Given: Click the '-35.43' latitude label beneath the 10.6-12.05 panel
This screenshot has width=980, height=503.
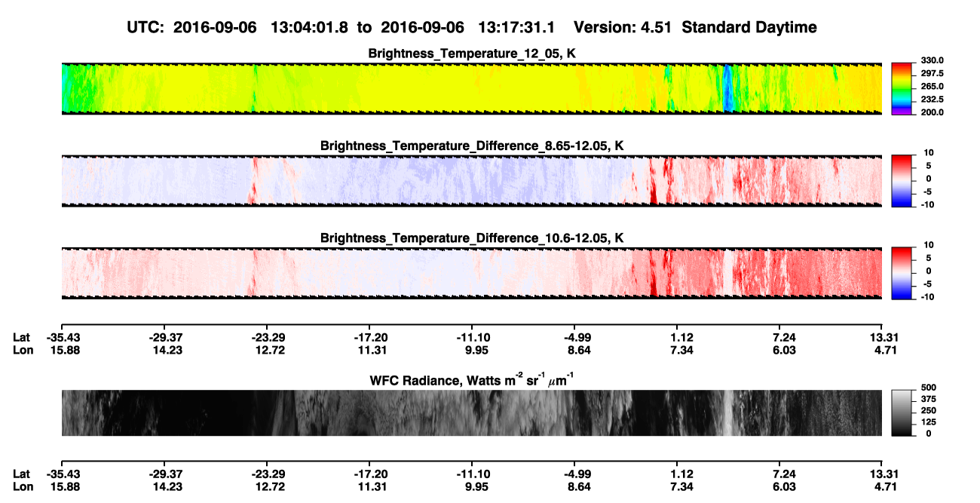Looking at the screenshot, I should click(62, 338).
